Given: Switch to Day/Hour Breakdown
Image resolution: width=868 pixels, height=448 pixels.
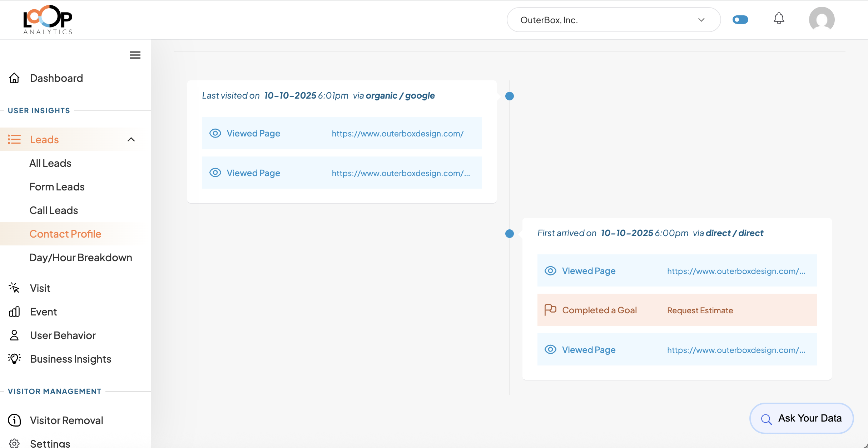Looking at the screenshot, I should (x=81, y=257).
